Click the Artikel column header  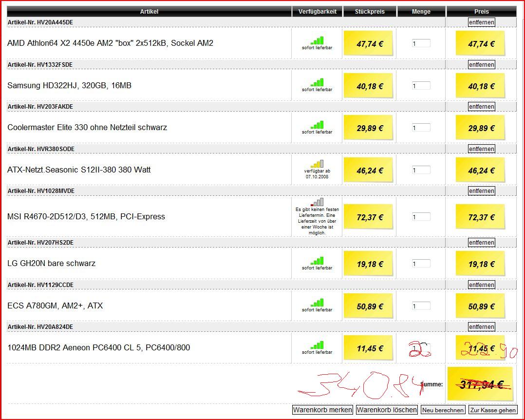pyautogui.click(x=149, y=11)
